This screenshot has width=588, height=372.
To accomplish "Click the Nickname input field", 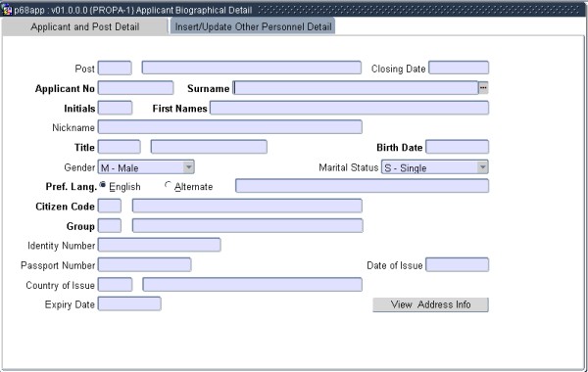I will (x=230, y=127).
